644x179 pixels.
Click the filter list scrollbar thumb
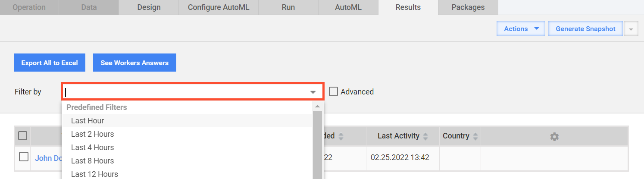pos(317,145)
